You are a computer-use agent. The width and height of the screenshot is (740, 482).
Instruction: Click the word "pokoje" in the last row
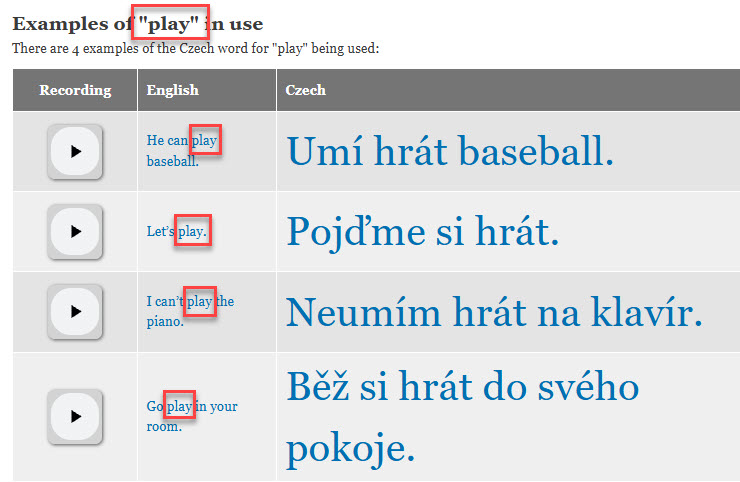[350, 450]
